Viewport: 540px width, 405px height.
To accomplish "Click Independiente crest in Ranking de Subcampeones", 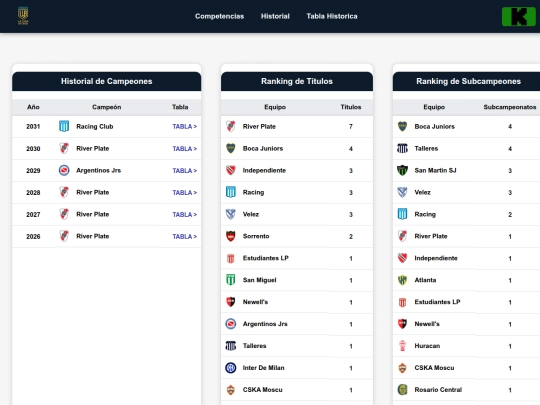I will [403, 258].
